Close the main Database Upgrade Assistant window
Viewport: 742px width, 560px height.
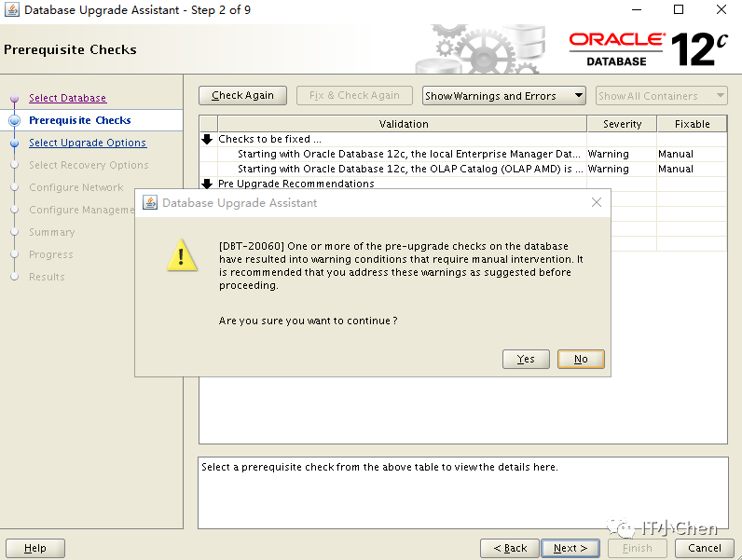(x=721, y=9)
